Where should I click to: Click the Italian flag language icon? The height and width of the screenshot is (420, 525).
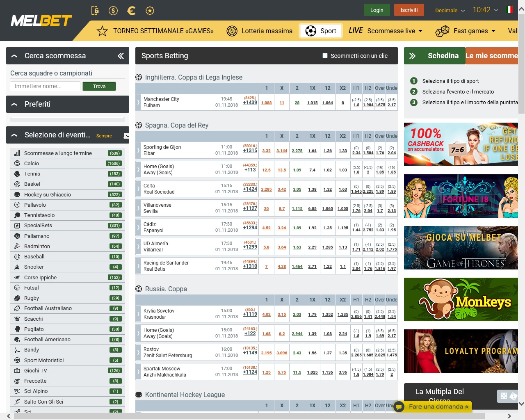(510, 10)
